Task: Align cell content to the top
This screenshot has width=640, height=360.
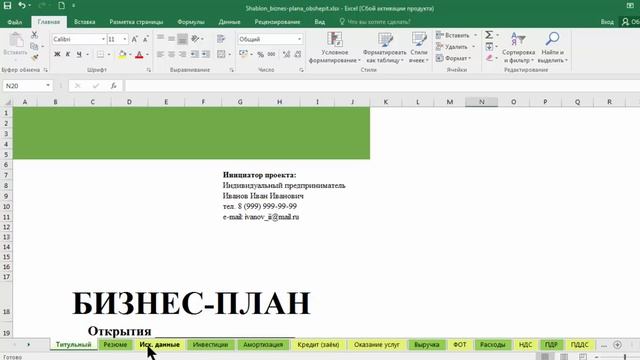Action: pos(160,39)
